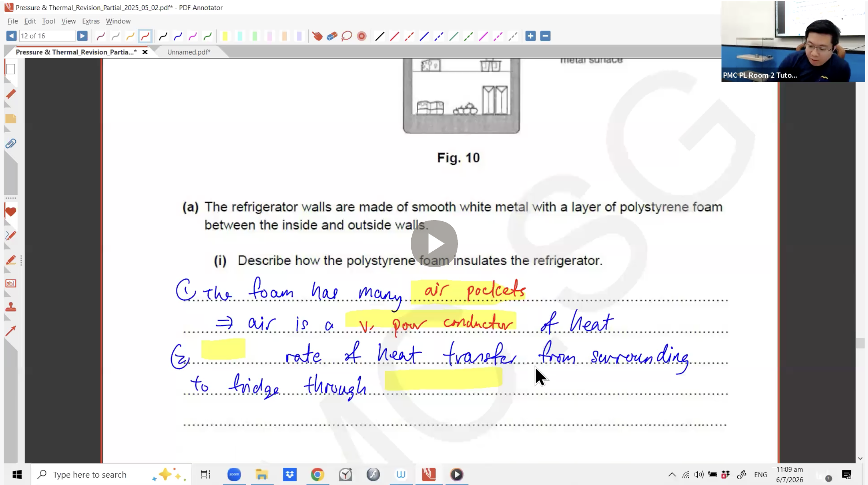868x485 pixels.
Task: Open the Tool menu
Action: [48, 21]
